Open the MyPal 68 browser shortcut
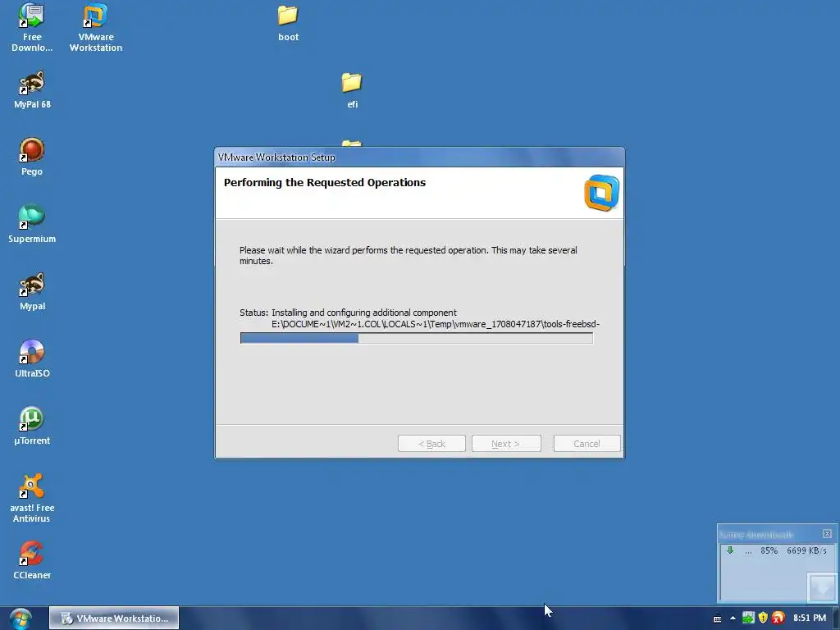Screen dimensions: 840x630 [32, 89]
